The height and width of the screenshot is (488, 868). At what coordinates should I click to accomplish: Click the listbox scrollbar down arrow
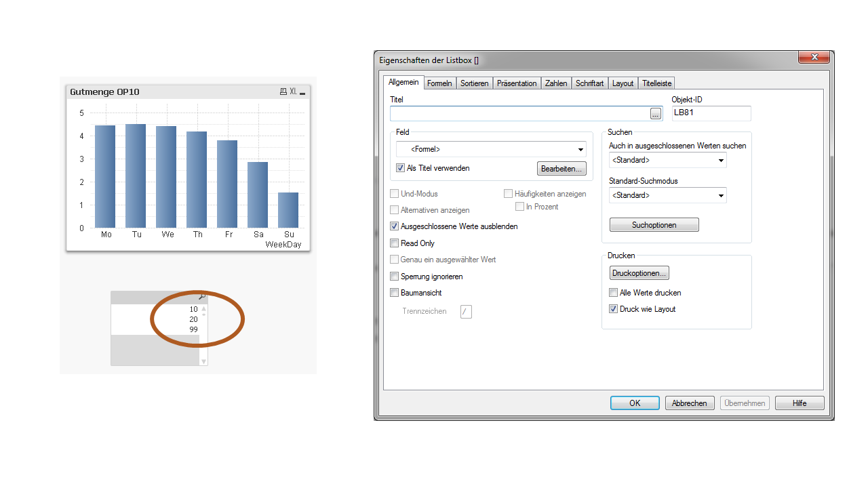tap(203, 362)
